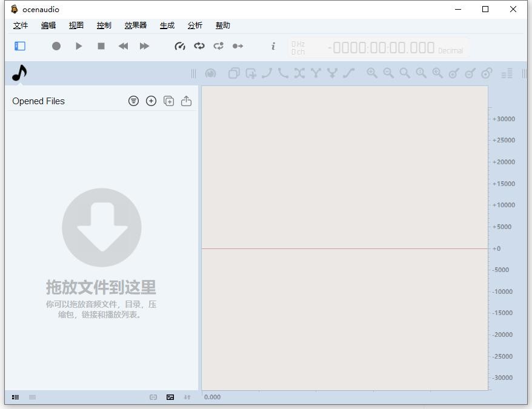Open the 文件 menu
The width and height of the screenshot is (532, 409).
[x=21, y=25]
